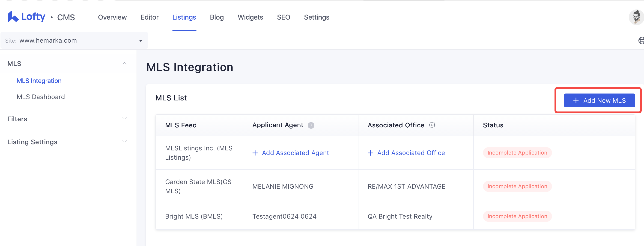Open the Blog tab
Screen dimensions: 644x246
tap(217, 17)
